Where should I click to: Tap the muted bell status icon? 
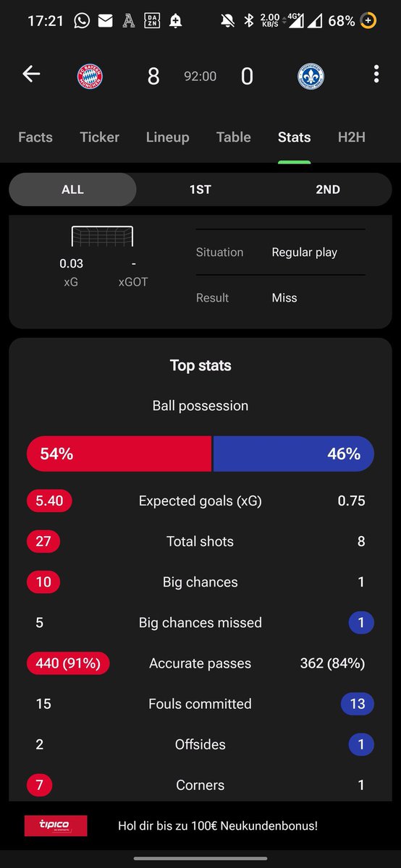(x=227, y=21)
